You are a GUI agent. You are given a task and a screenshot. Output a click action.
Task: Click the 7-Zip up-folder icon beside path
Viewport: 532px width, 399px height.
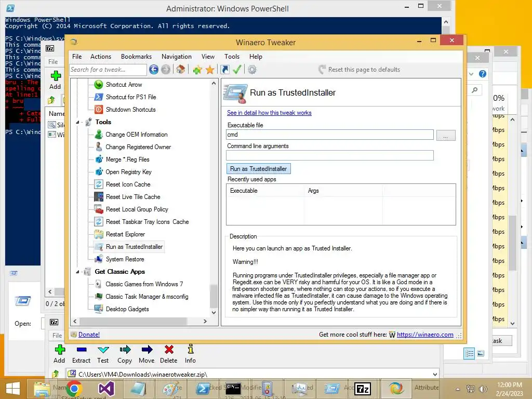coord(55,374)
